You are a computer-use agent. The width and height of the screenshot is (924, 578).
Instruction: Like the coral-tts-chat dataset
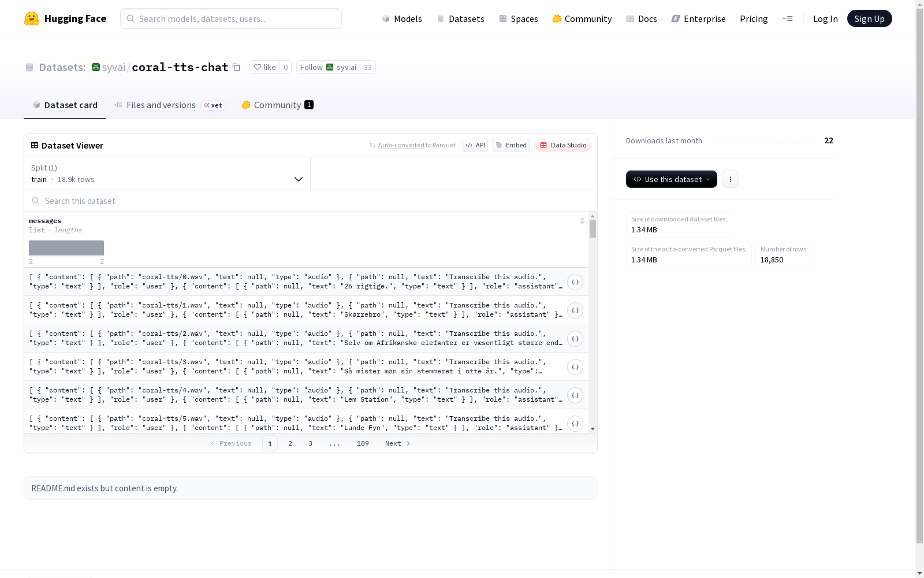[x=265, y=67]
